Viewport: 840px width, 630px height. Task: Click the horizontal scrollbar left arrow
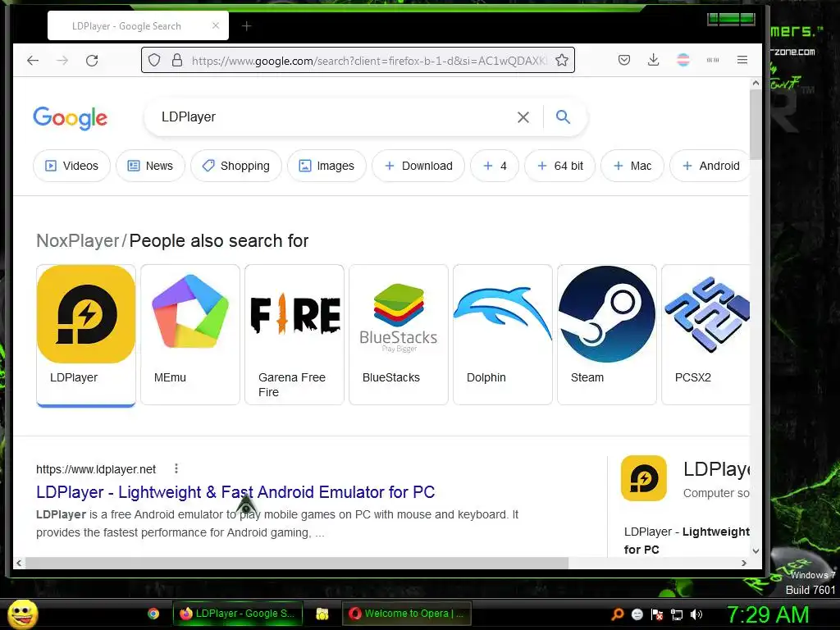20,563
